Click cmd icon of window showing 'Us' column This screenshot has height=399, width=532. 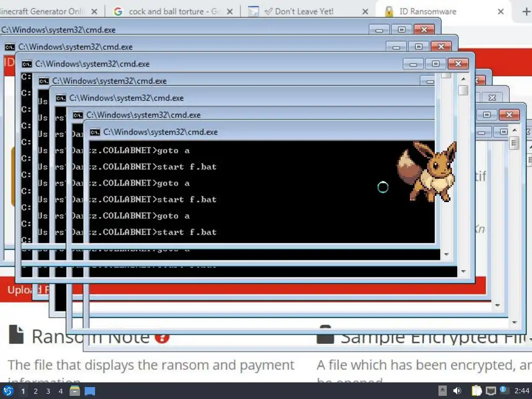44,81
